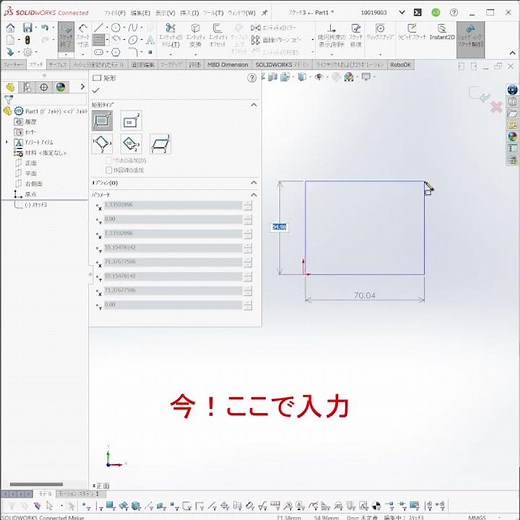The image size is (520, 520).
Task: Collapse the ribbon with the up chevron
Action: (x=513, y=53)
